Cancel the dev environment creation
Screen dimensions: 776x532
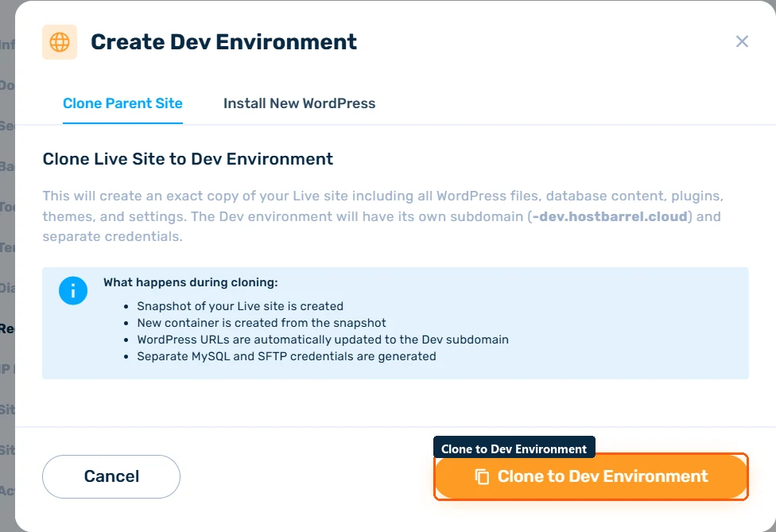tap(111, 476)
